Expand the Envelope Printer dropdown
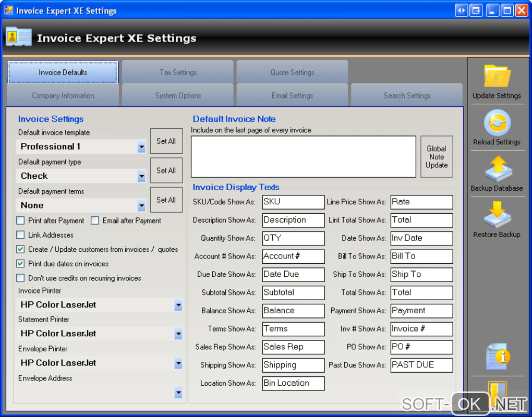Screen dimensions: 532x417 click(178, 363)
